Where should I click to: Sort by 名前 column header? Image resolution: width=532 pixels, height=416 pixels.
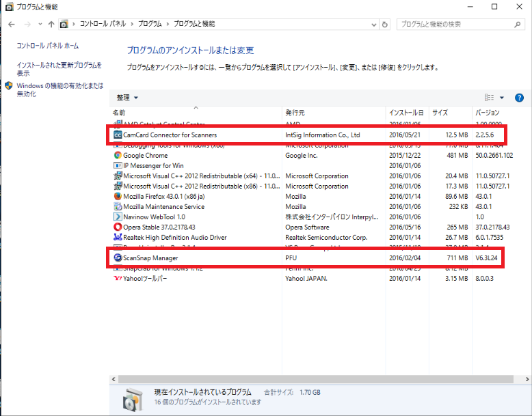(x=197, y=113)
